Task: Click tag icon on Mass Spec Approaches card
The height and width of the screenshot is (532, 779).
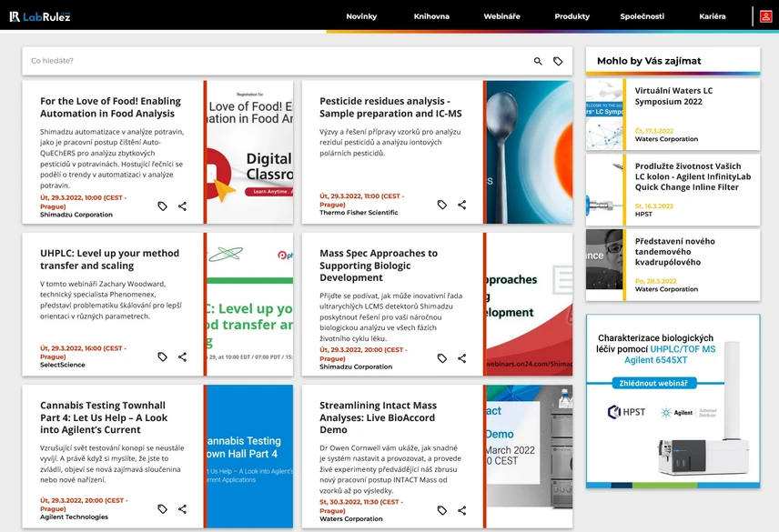Action: (x=442, y=358)
